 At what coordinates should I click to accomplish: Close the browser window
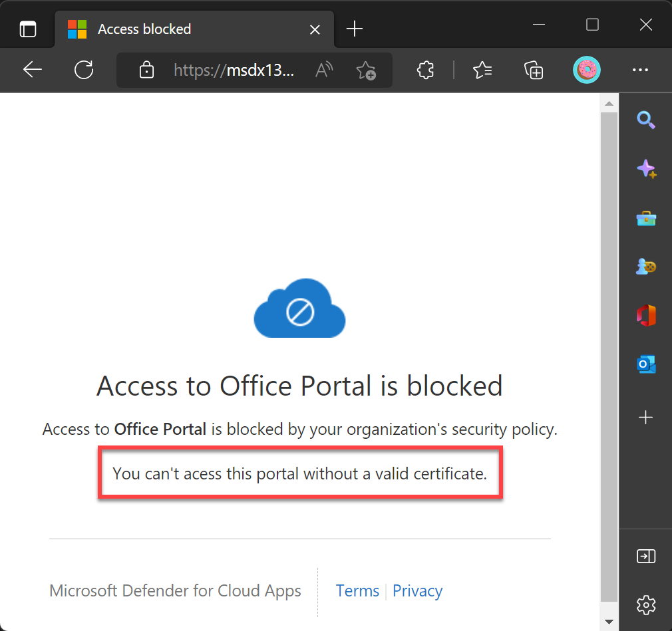pos(646,25)
